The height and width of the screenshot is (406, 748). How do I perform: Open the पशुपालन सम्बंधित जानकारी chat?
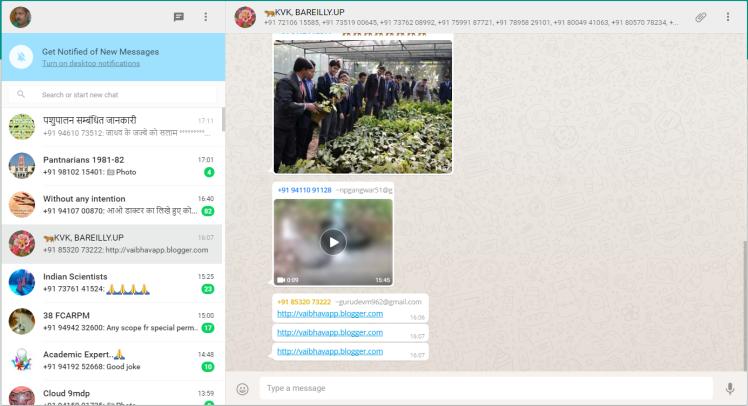point(112,127)
